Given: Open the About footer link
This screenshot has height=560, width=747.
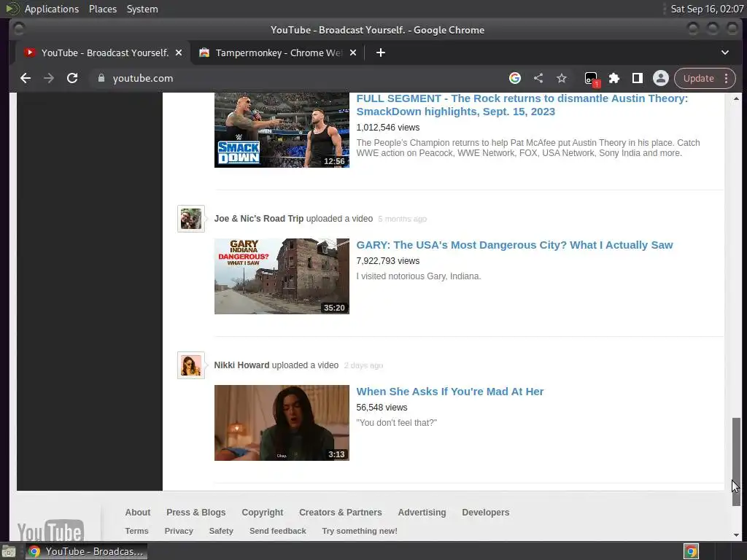Looking at the screenshot, I should click(138, 513).
